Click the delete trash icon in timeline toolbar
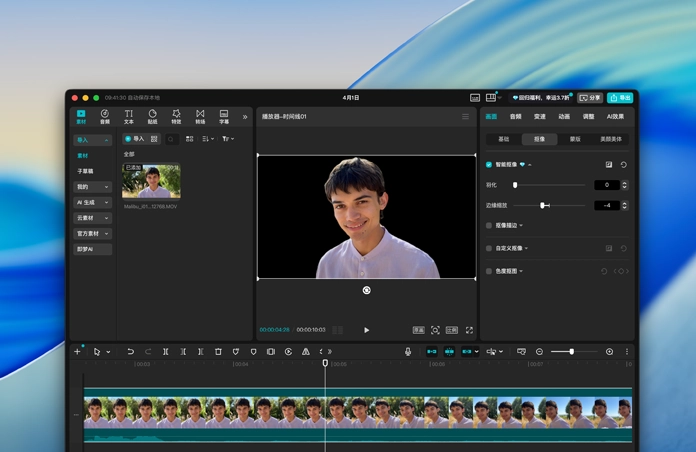696x452 pixels. pos(218,352)
